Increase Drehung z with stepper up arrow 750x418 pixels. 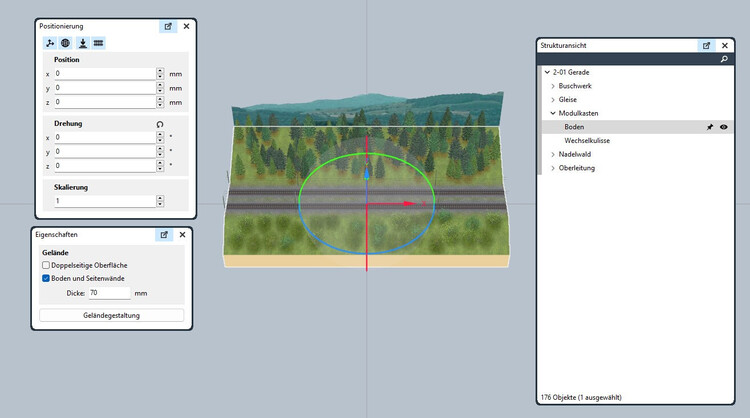click(160, 163)
